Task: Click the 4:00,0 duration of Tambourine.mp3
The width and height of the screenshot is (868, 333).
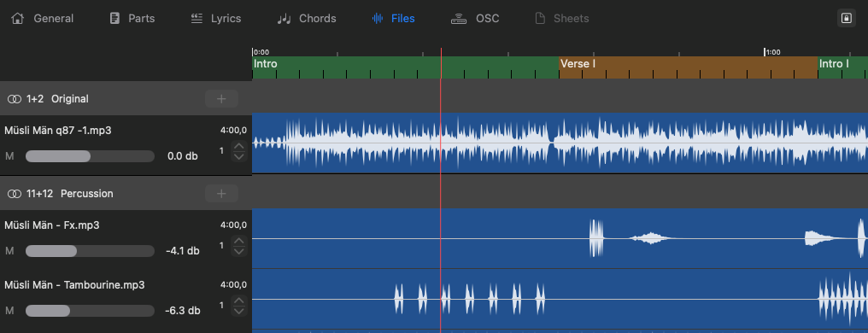Action: (x=233, y=285)
